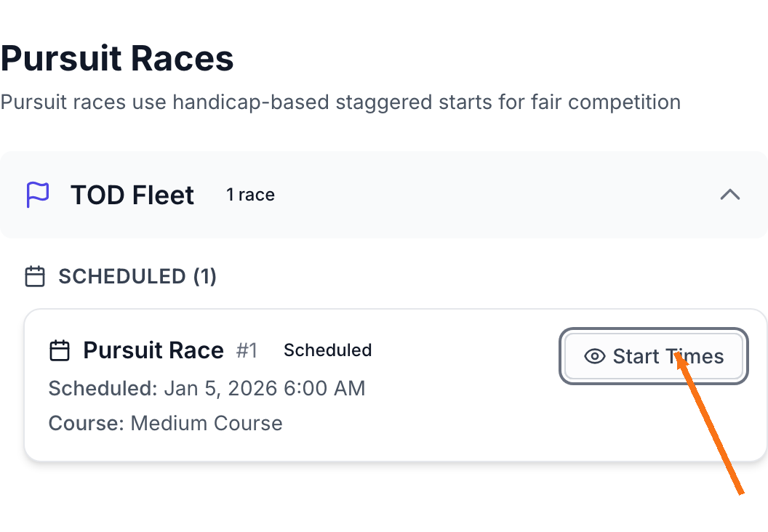Click the eye icon inside Start Times button

(x=596, y=356)
